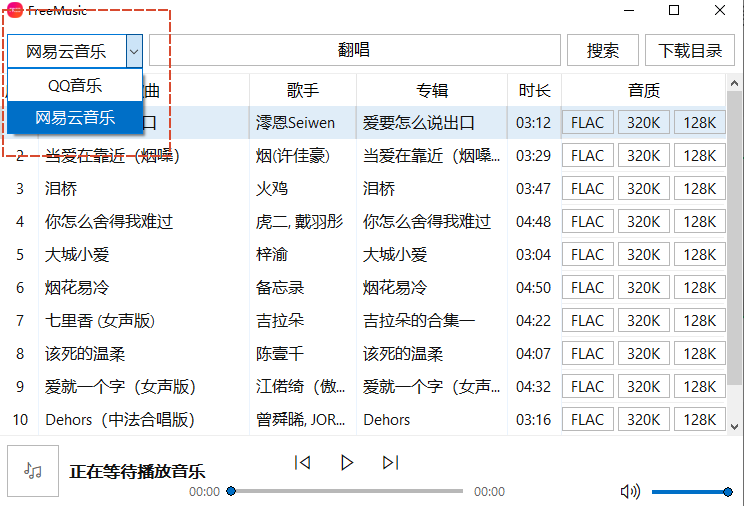This screenshot has height=506, width=744.
Task: Click the playback progress track bar
Action: [347, 491]
